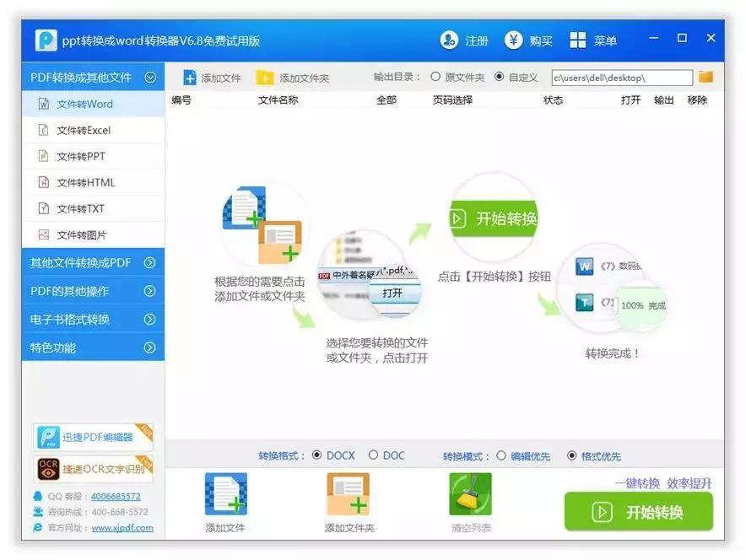Select the DOC format radio button
746x560 pixels.
coord(374,455)
